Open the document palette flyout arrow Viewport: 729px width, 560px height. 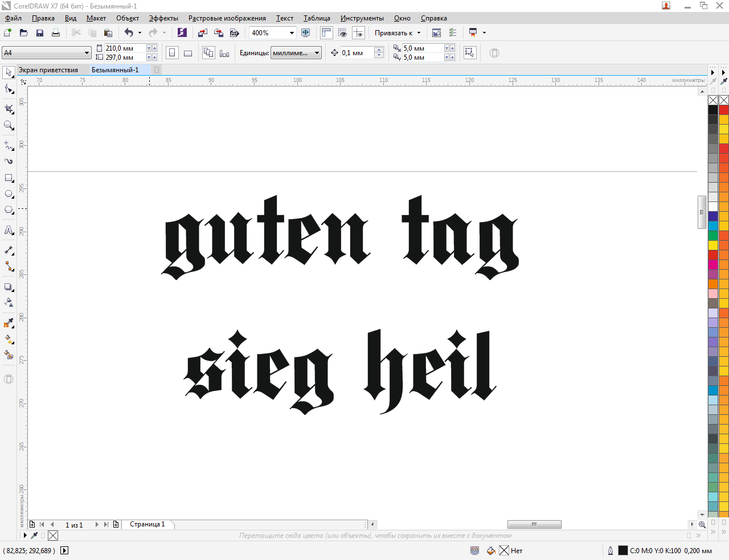click(25, 536)
